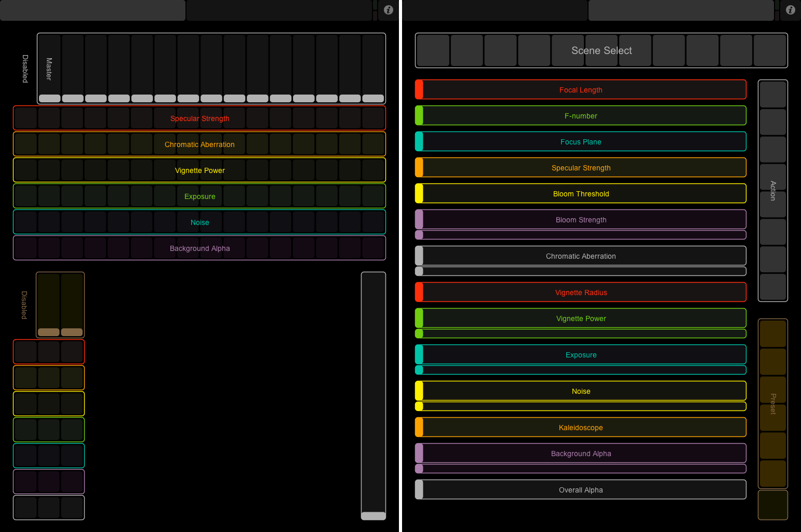This screenshot has width=801, height=532.
Task: Click the Focal Length slider
Action: click(x=581, y=90)
